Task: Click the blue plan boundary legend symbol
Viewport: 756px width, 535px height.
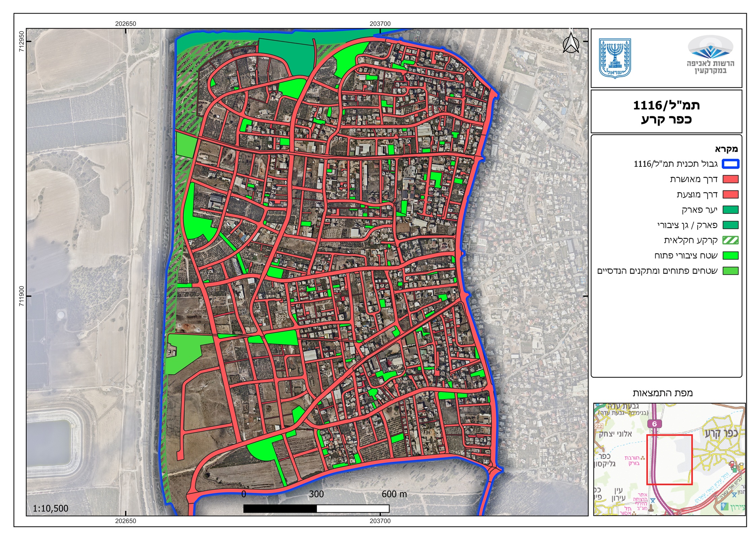Action: [730, 164]
